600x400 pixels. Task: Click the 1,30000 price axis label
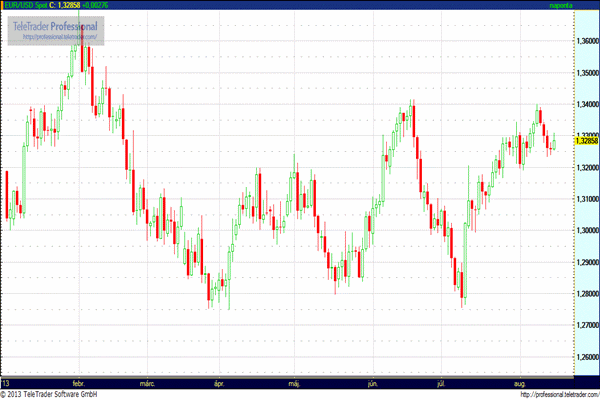586,230
